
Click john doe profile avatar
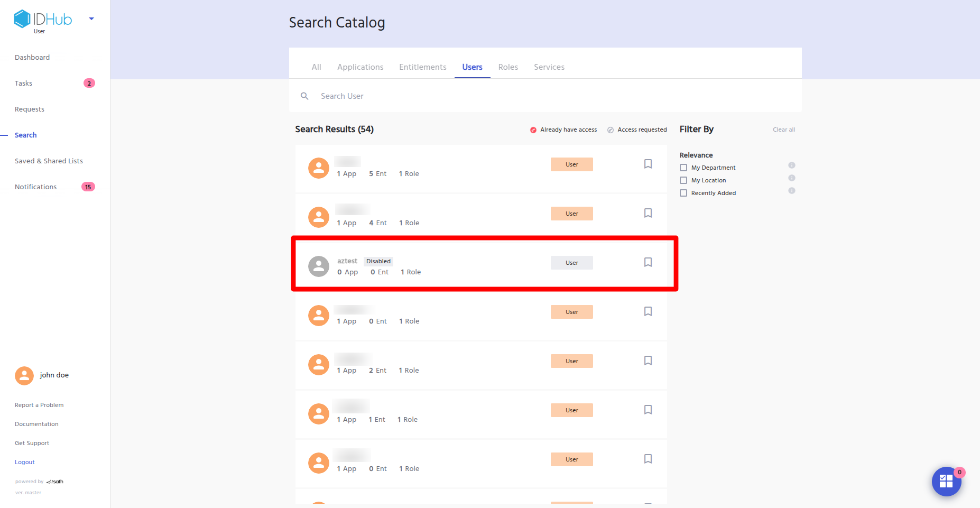coord(24,375)
